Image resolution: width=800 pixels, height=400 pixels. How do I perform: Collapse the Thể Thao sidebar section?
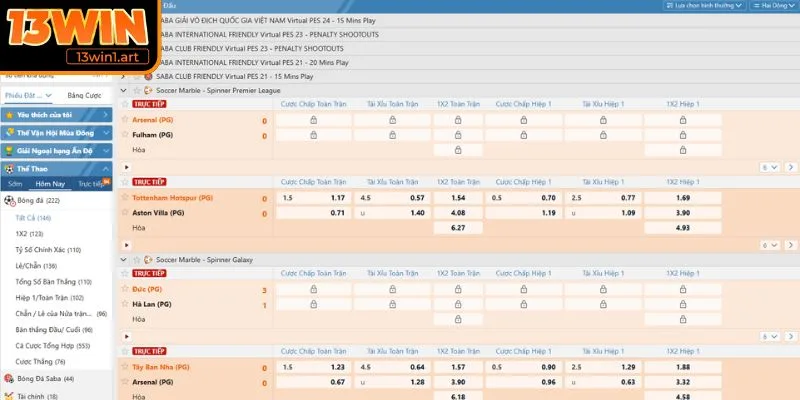(x=106, y=168)
